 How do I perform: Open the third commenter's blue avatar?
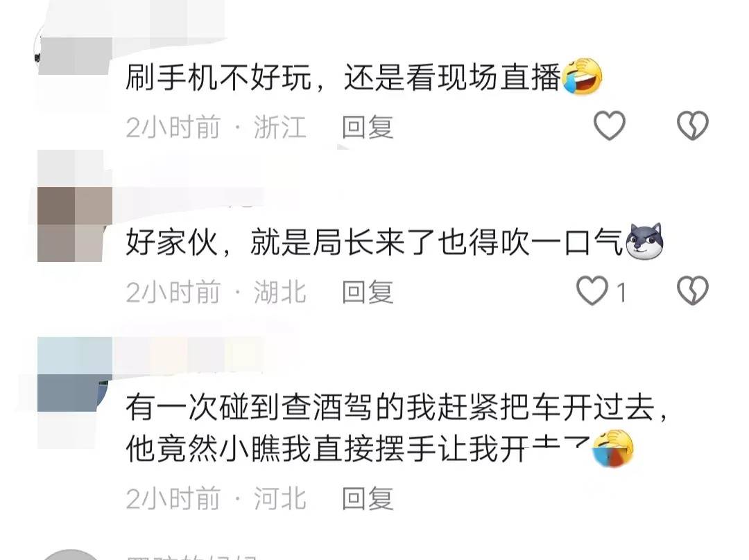pyautogui.click(x=74, y=375)
